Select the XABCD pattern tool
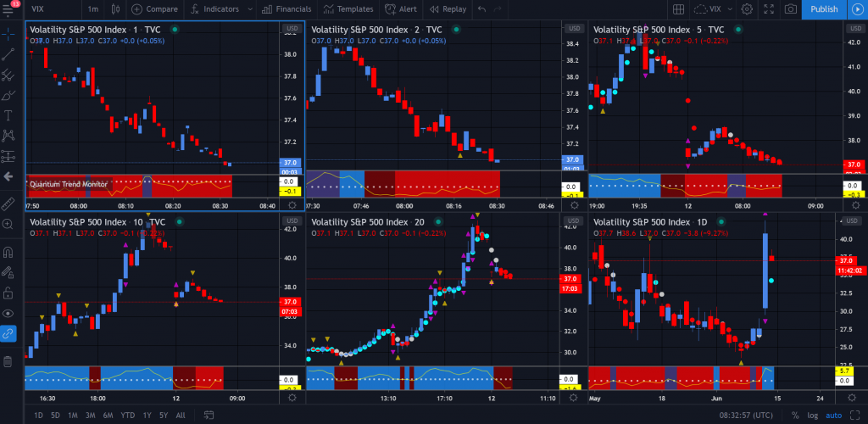868x424 pixels. pyautogui.click(x=8, y=136)
